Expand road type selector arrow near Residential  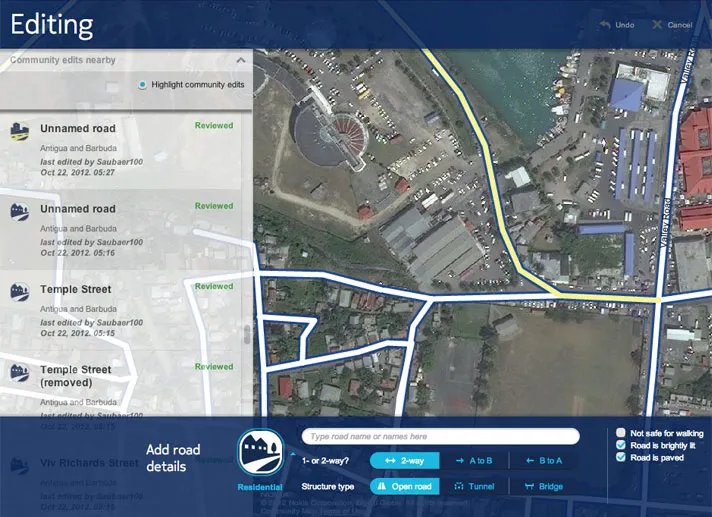(293, 453)
